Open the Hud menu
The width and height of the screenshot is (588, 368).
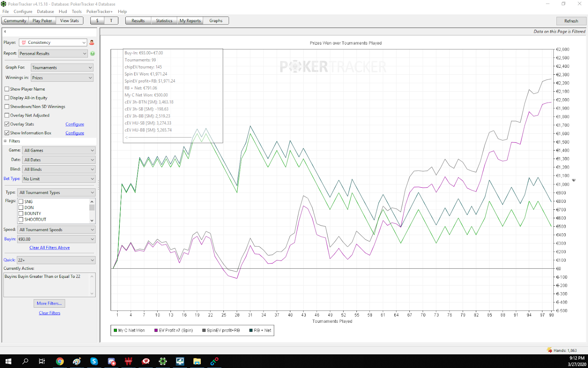(63, 11)
